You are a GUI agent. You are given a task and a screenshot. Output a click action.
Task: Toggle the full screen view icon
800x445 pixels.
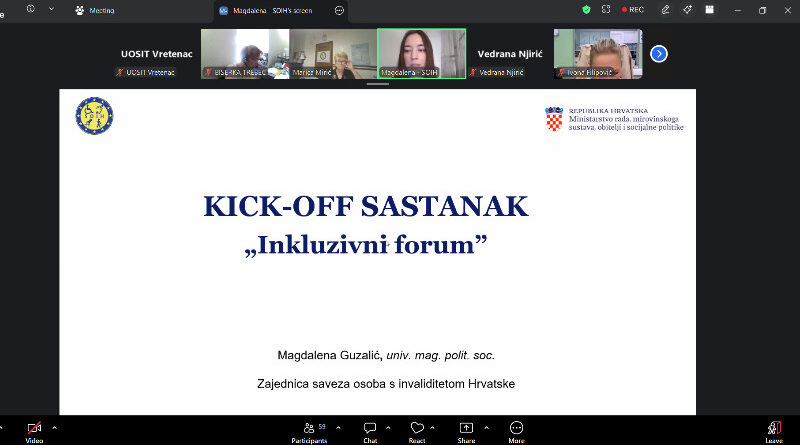(x=606, y=9)
